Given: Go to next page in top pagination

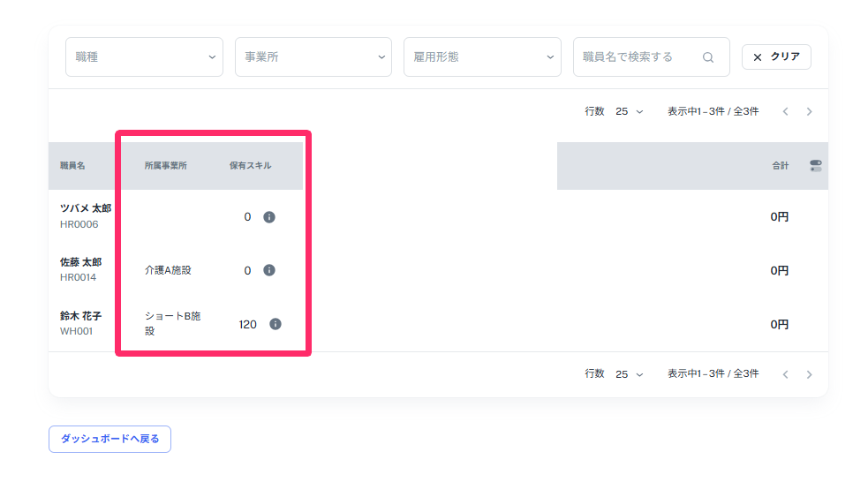Looking at the screenshot, I should 810,112.
